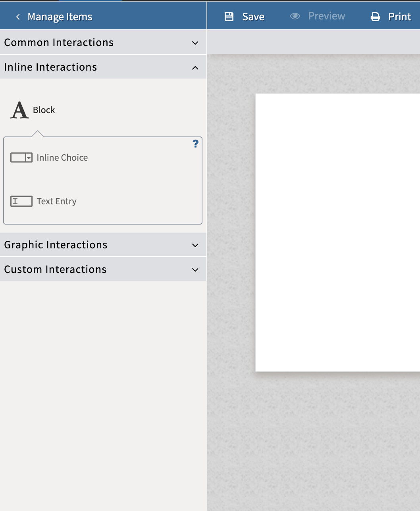The image size is (420, 511).
Task: Collapse the Inline Interactions section
Action: [103, 67]
